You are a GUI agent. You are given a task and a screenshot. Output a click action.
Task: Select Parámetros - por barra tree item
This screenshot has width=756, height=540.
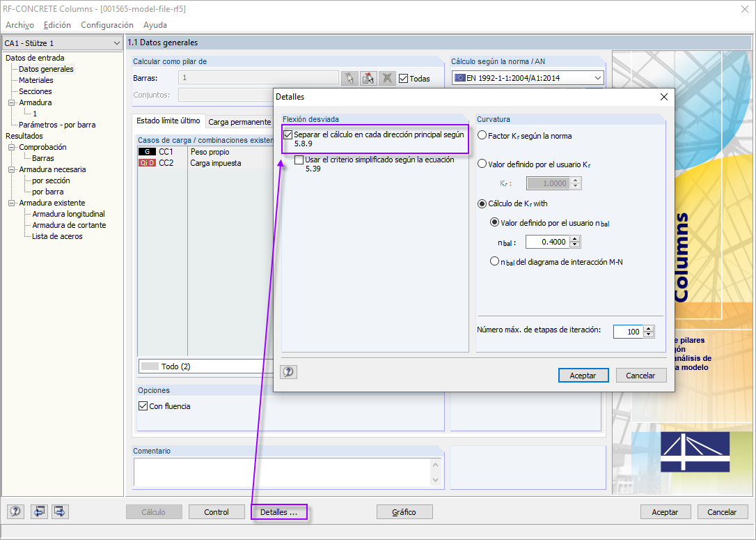click(57, 125)
